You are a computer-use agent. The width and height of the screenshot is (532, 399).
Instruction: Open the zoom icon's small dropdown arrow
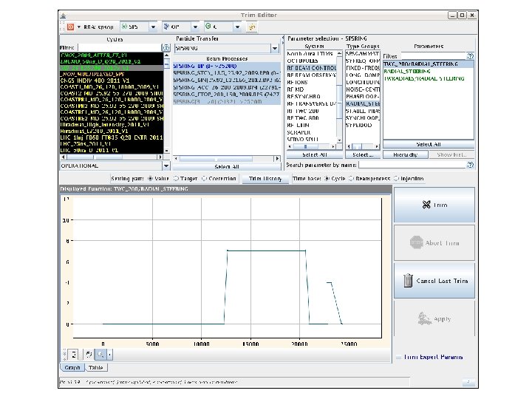[x=109, y=355]
